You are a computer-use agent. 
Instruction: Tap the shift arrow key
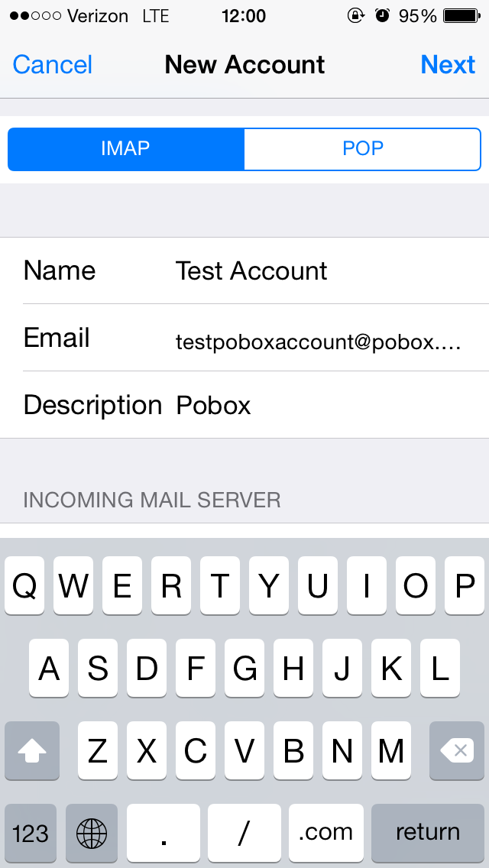[x=31, y=750]
